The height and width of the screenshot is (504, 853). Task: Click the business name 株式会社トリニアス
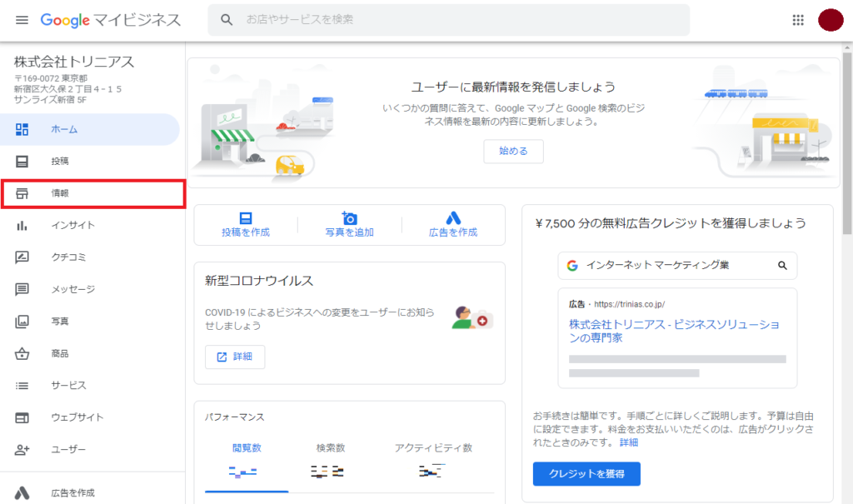tap(74, 62)
